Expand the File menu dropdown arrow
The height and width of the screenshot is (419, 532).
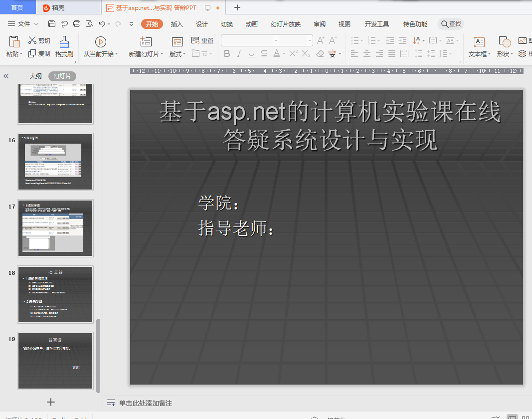[36, 24]
